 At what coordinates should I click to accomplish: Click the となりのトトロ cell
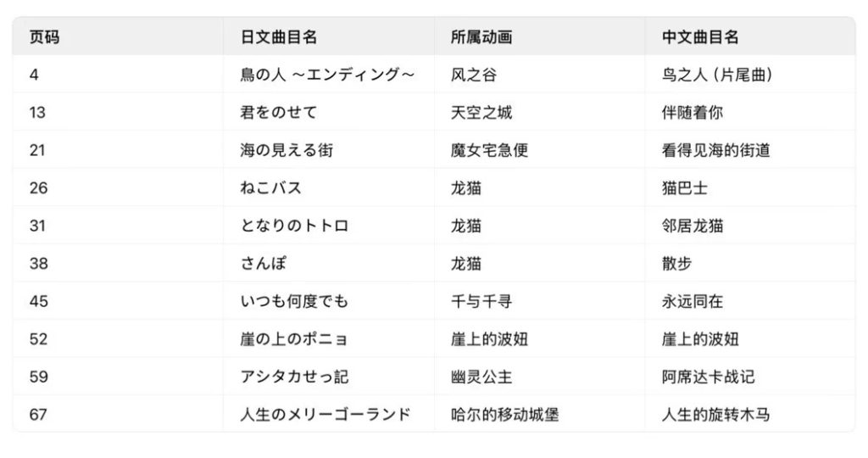294,226
